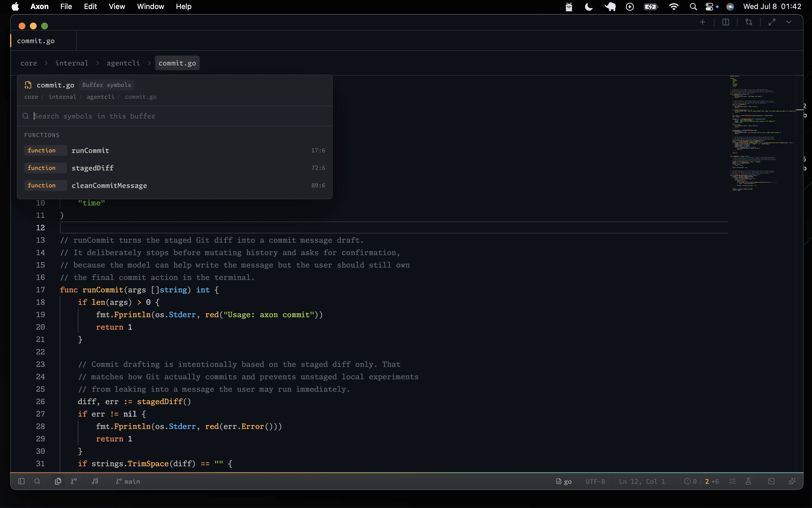Open the sparkle AI assistant icon
This screenshot has width=812, height=508.
(792, 481)
